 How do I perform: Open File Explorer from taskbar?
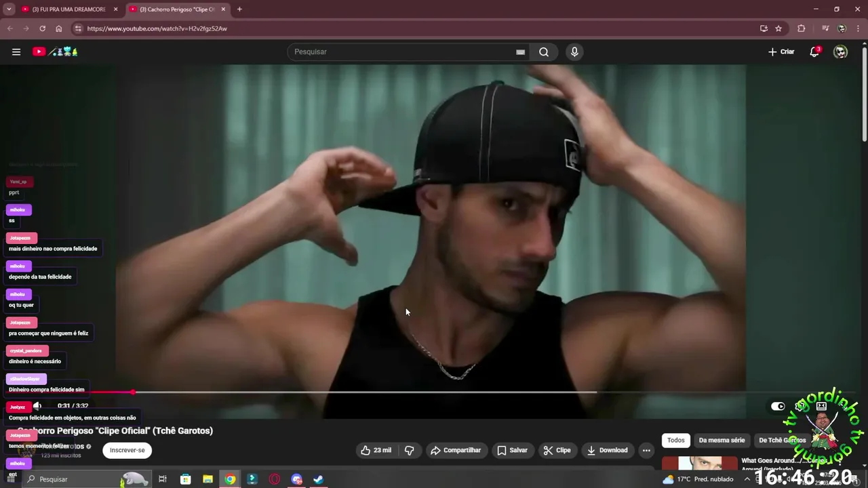coord(208,479)
